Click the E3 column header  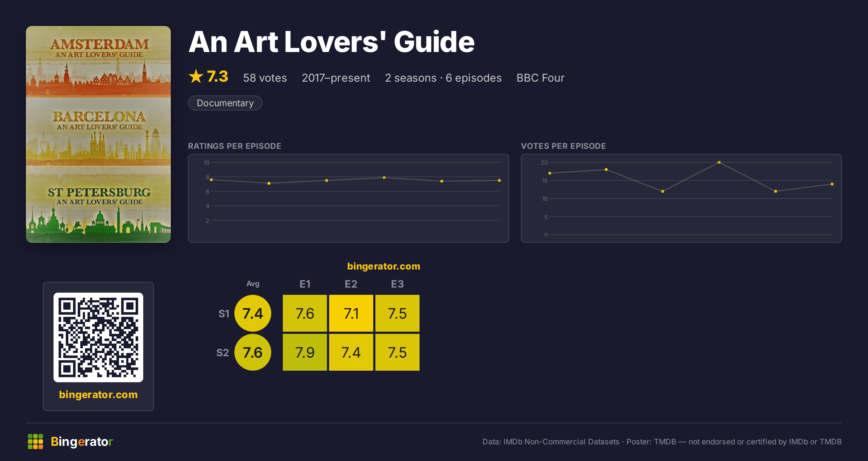[x=397, y=284]
